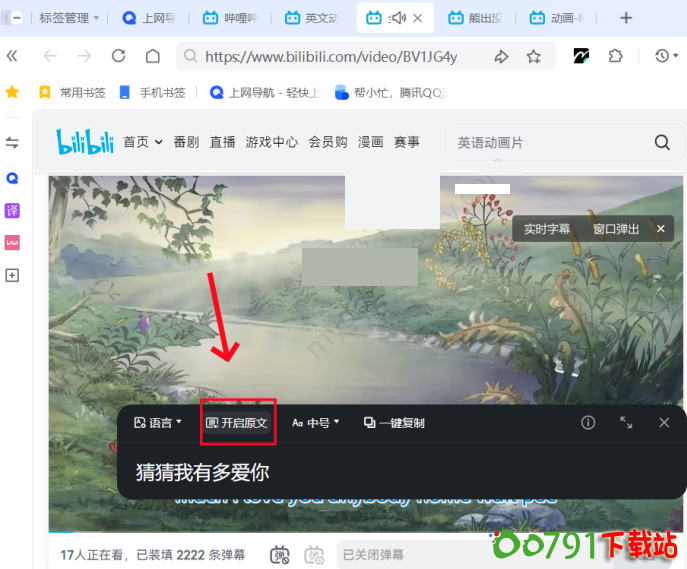
Task: Open the subtitle panel info icon
Action: 588,423
